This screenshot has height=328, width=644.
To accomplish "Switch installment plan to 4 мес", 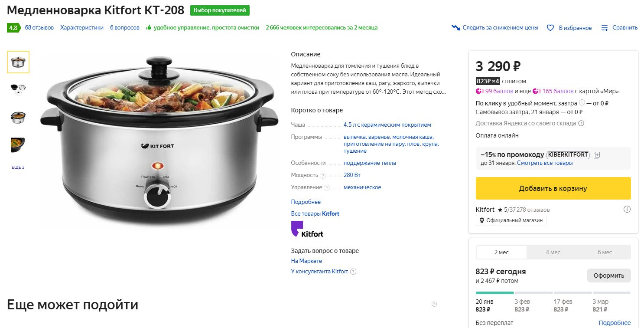I will pos(553,252).
